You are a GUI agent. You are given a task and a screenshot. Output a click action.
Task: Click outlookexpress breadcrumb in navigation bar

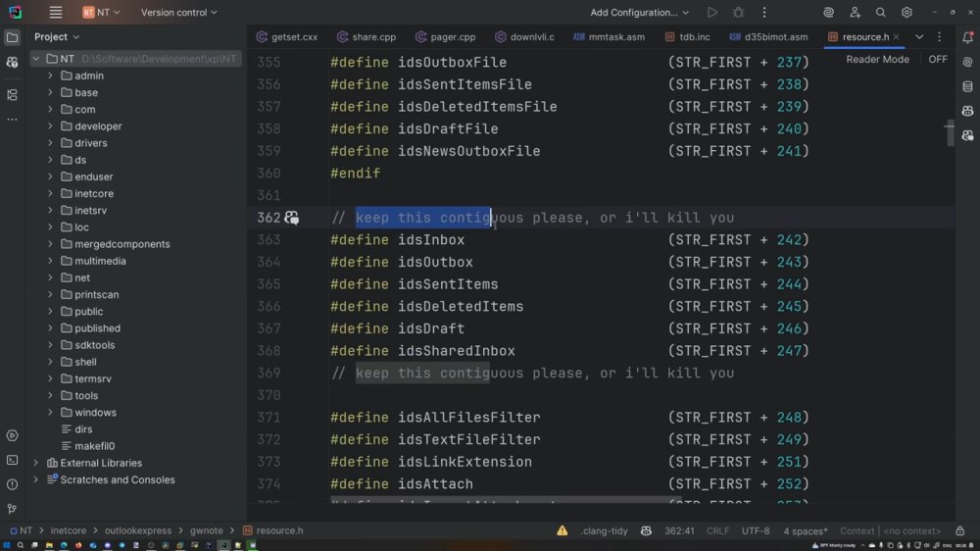pos(138,530)
